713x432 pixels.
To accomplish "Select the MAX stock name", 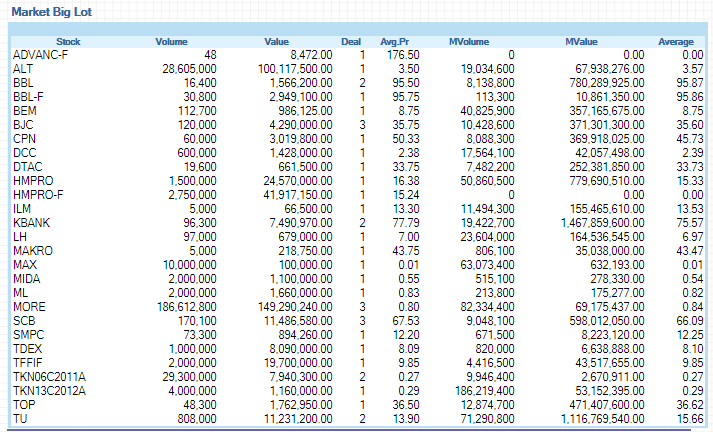I will coord(25,265).
